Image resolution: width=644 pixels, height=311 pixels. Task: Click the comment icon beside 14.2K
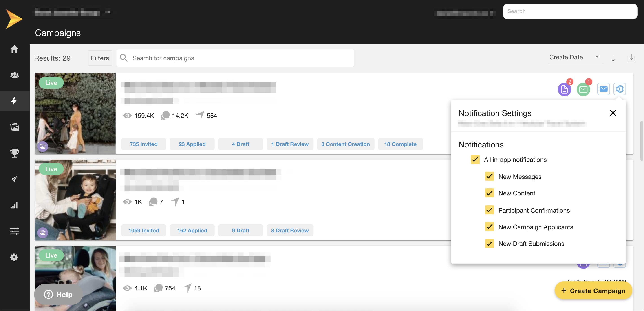165,115
